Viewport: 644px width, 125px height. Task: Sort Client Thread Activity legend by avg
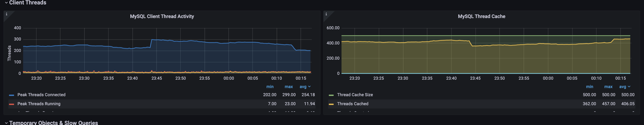click(303, 87)
